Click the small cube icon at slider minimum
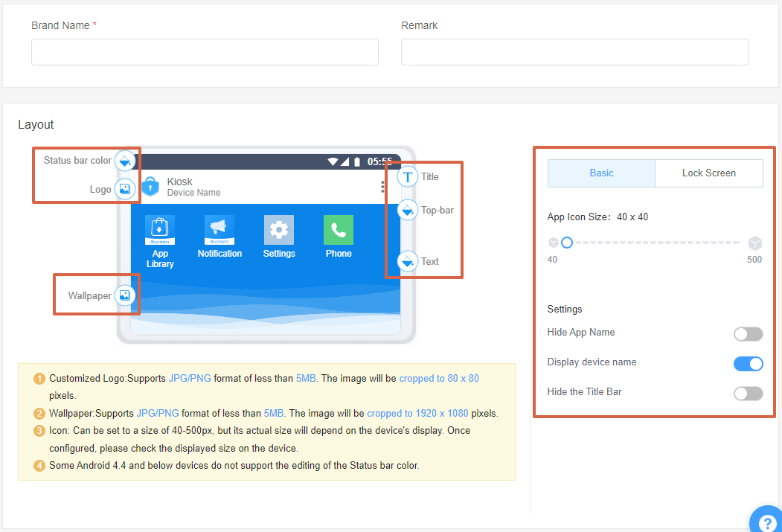Image resolution: width=782 pixels, height=532 pixels. coord(553,243)
